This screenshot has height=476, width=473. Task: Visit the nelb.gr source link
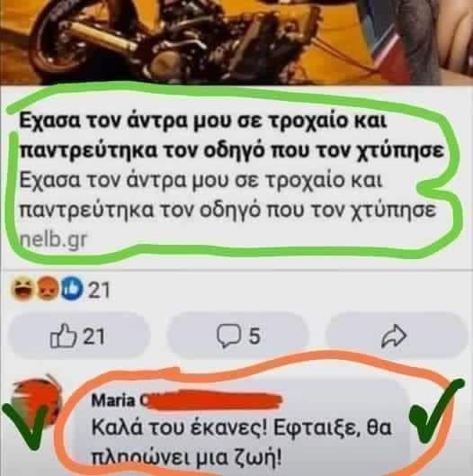coord(53,239)
